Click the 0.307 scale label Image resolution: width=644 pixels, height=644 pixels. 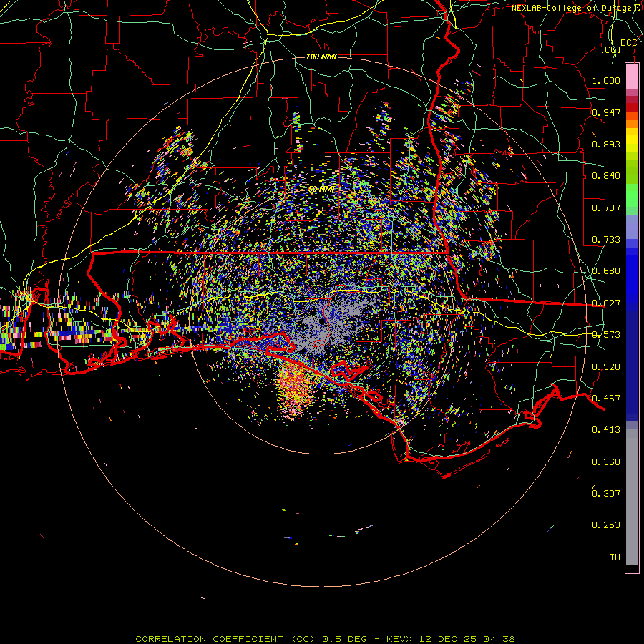tap(606, 493)
